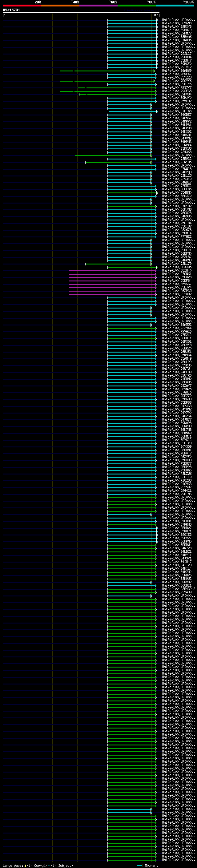Viewport: 197px width, 868px height.
Task: Click the UniRef100_B6HMI1 label
Action: (x=177, y=436)
